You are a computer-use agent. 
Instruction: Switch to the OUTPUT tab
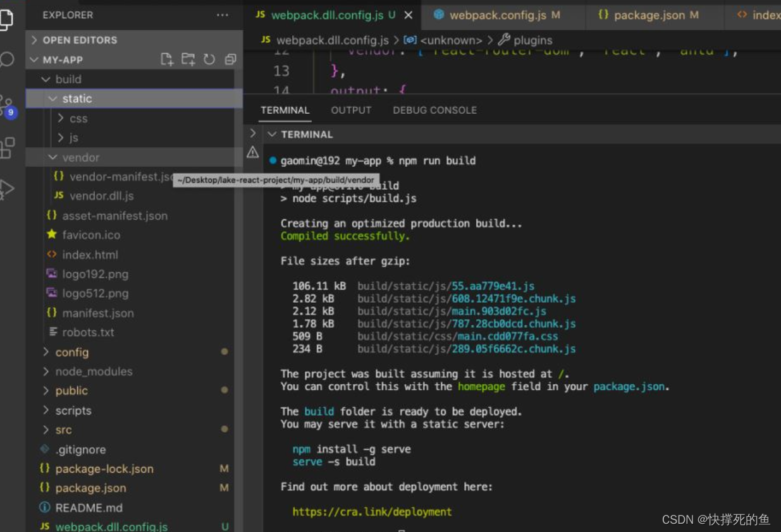[x=351, y=110]
